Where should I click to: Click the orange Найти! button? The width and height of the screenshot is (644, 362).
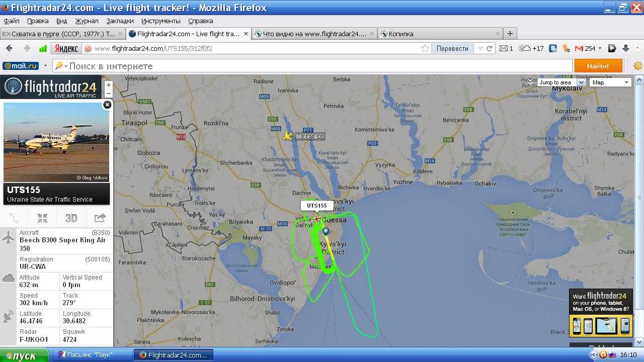point(598,66)
